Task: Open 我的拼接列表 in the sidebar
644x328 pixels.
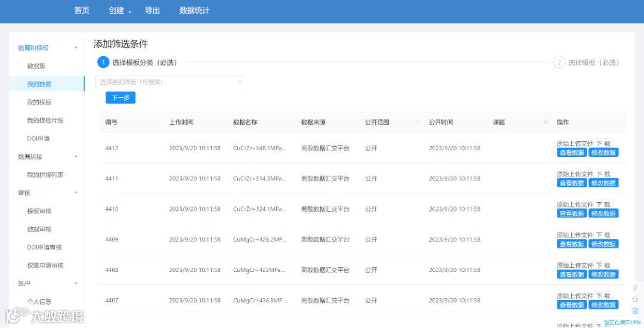Action: click(45, 175)
